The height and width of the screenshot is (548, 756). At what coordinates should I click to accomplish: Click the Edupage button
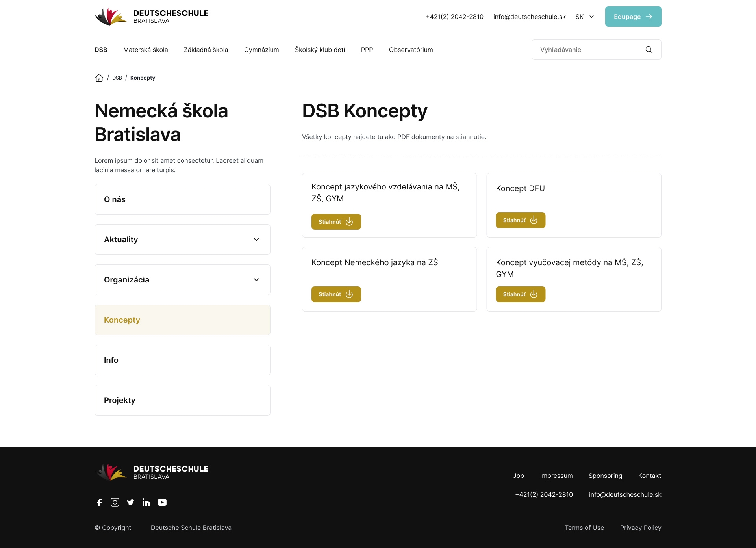click(633, 17)
